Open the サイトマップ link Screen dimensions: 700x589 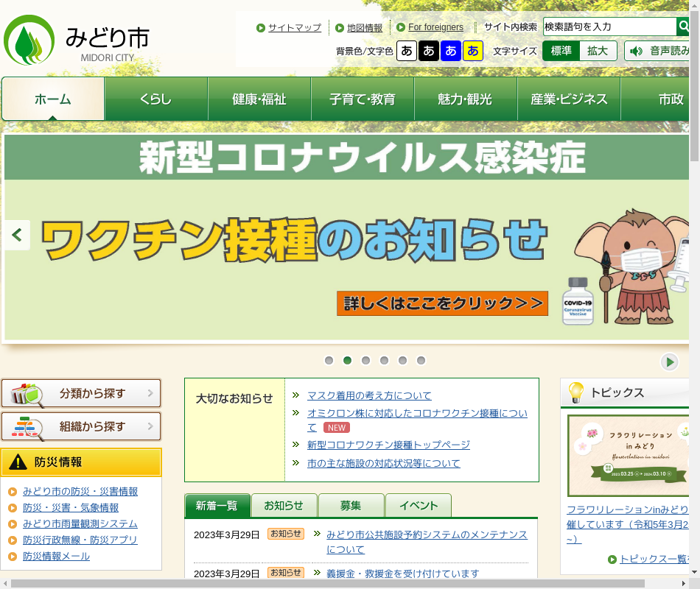[294, 28]
